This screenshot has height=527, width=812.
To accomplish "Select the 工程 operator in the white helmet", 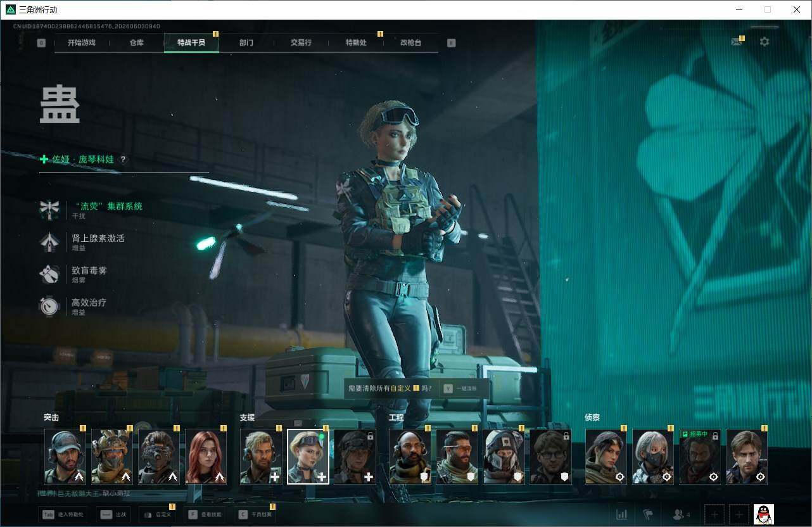I will (x=504, y=457).
